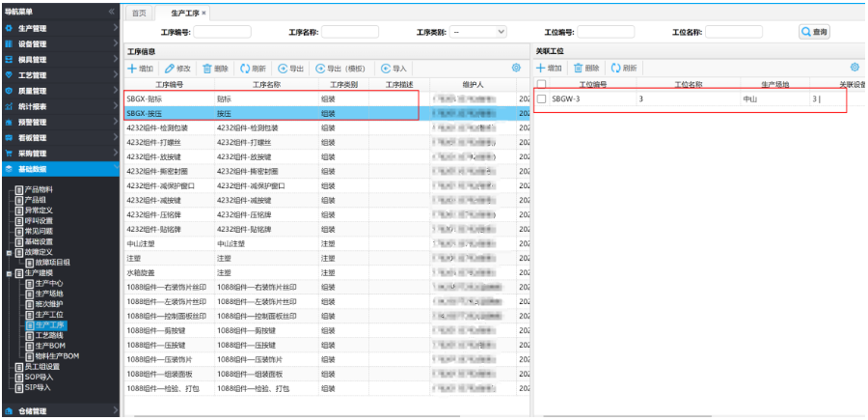Image resolution: width=868 pixels, height=420 pixels.
Task: Click 刷新 in the 工序信息 toolbar
Action: [x=253, y=69]
